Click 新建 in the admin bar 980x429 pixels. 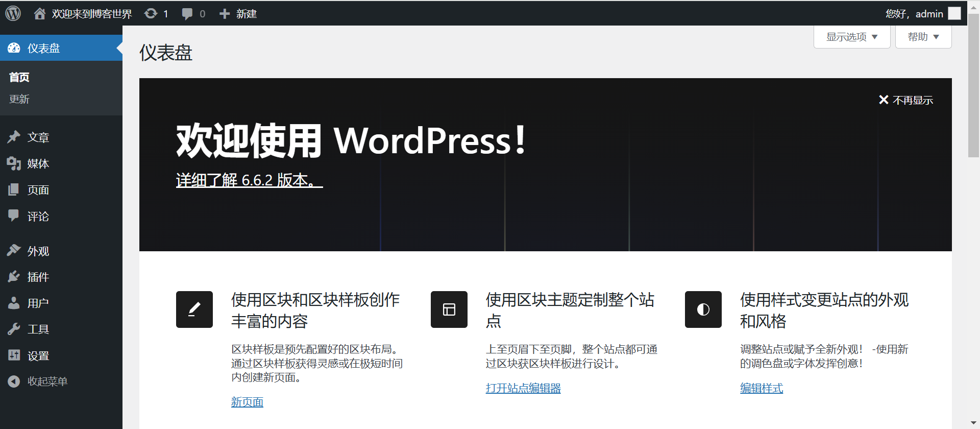pyautogui.click(x=247, y=14)
